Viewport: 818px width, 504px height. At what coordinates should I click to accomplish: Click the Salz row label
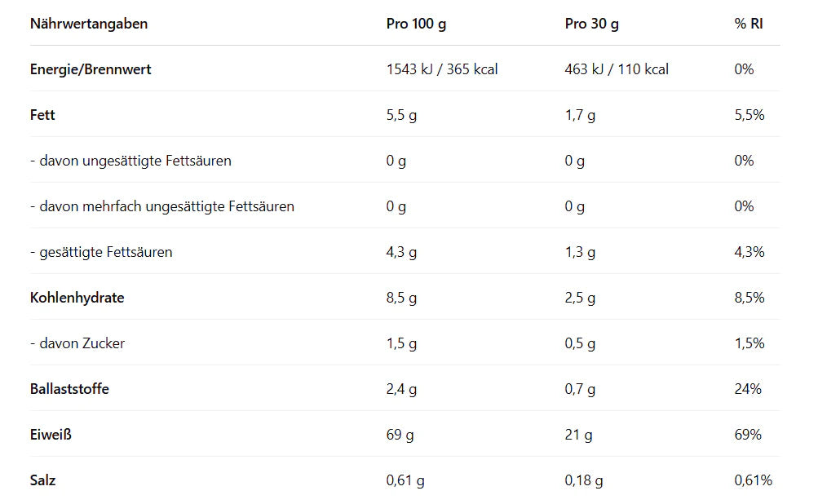(x=43, y=480)
